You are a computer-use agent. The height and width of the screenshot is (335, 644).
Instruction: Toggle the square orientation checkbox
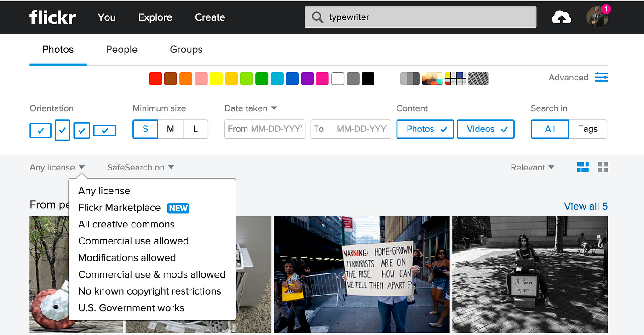[x=81, y=131]
